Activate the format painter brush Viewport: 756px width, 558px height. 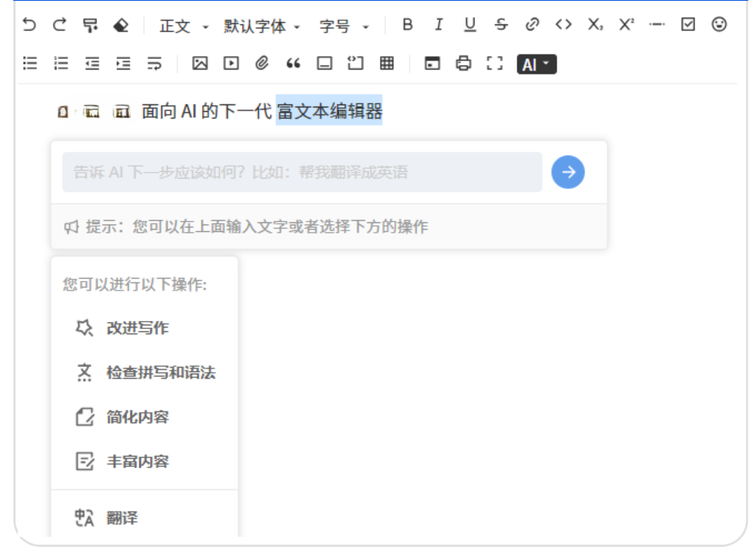pyautogui.click(x=90, y=24)
